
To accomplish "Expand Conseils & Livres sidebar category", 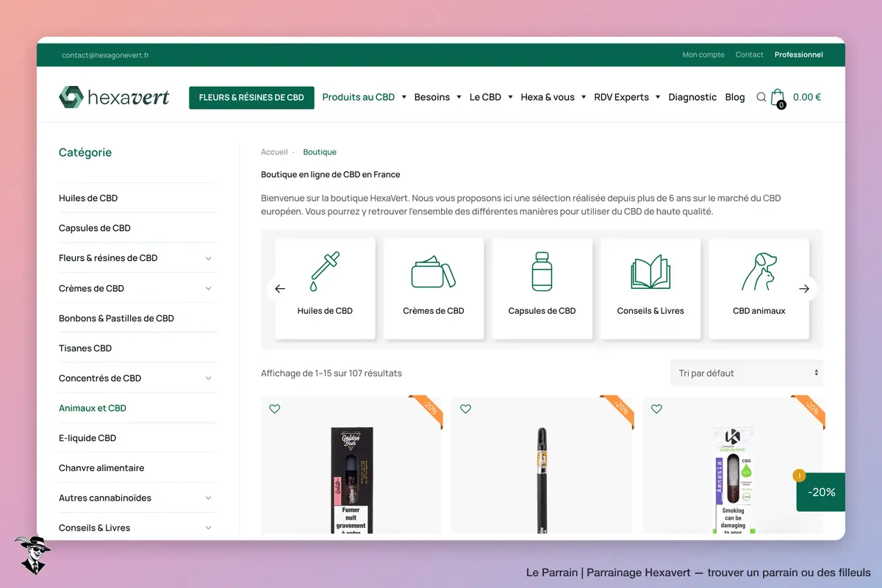I will click(x=208, y=528).
